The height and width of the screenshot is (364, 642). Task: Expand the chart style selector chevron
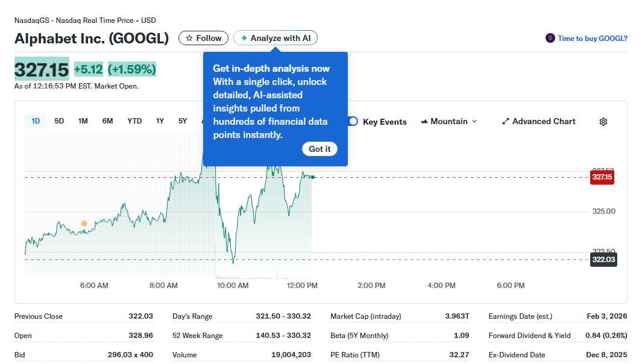[x=475, y=122]
